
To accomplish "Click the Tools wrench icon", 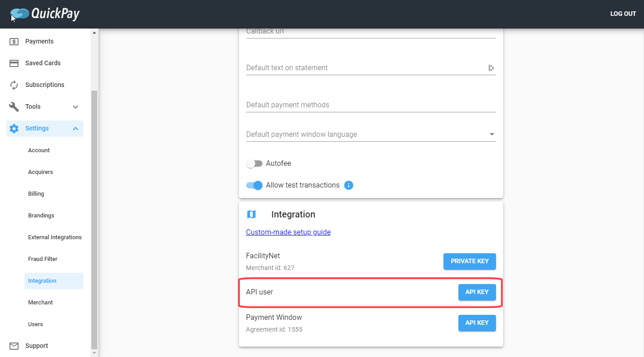I will tap(14, 106).
